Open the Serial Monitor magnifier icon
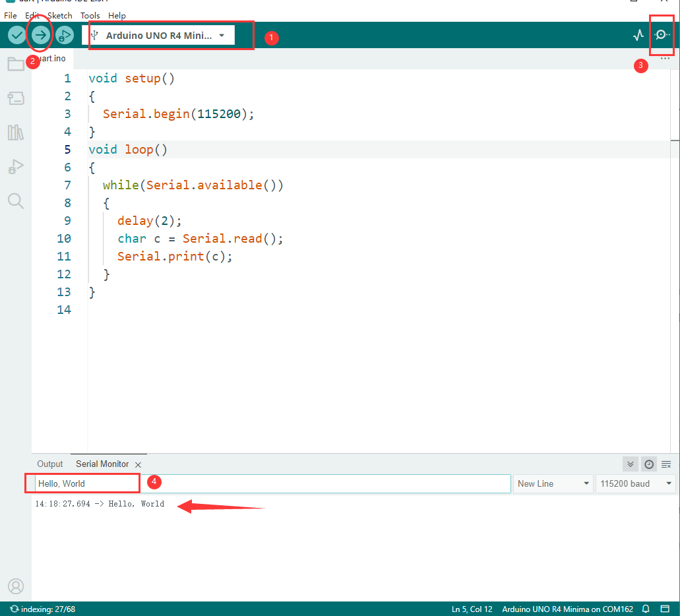The image size is (680, 616). pyautogui.click(x=662, y=35)
